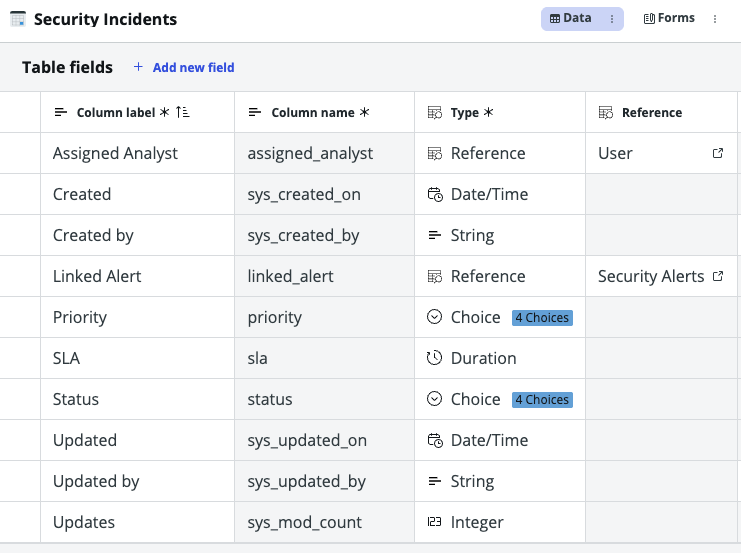Screen dimensions: 741x553
Task: Click the linked_alert column name cell
Action: 325,276
